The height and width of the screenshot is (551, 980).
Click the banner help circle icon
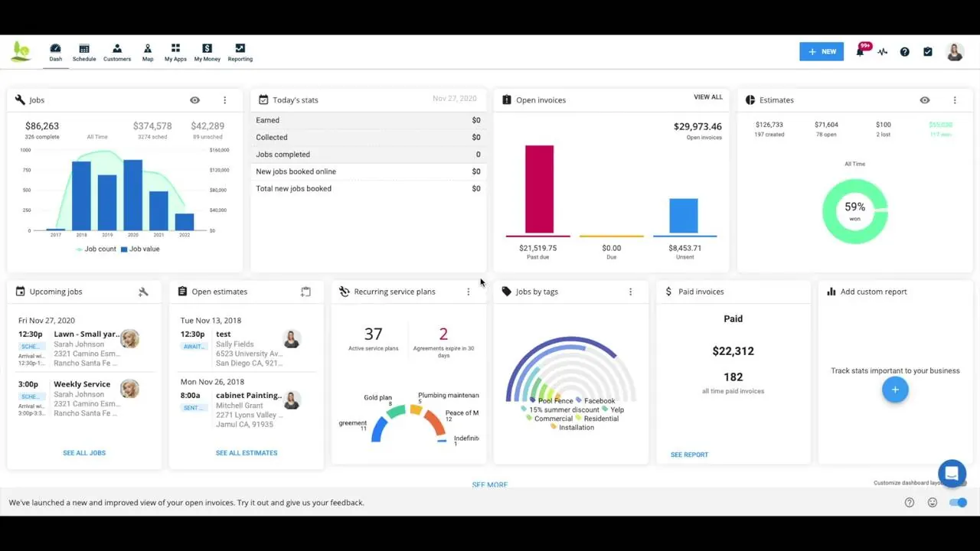[910, 503]
